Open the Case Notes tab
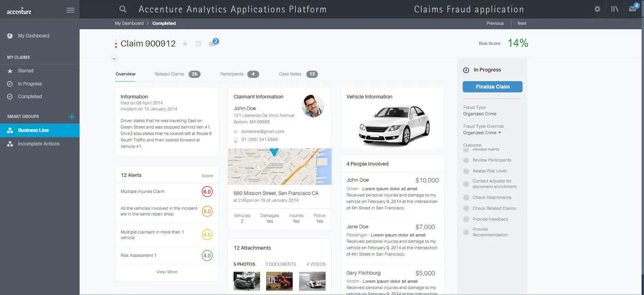 coord(298,74)
